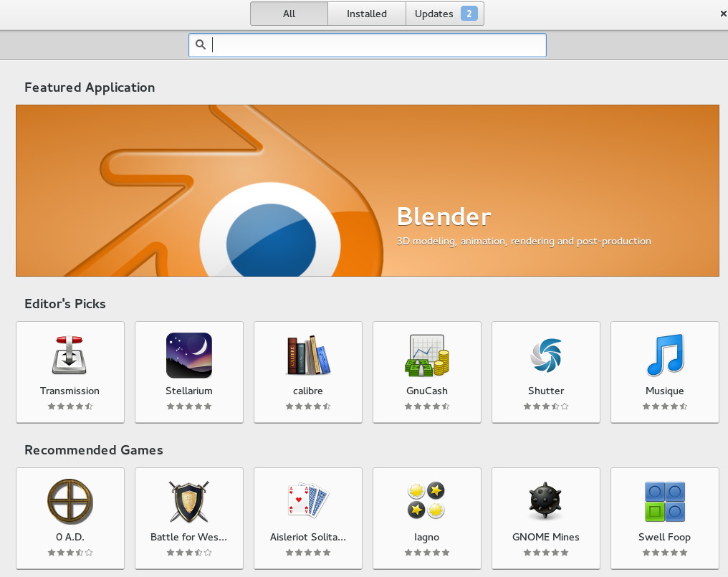Open the Swell Foop blocks icon
This screenshot has width=728, height=577.
click(665, 502)
